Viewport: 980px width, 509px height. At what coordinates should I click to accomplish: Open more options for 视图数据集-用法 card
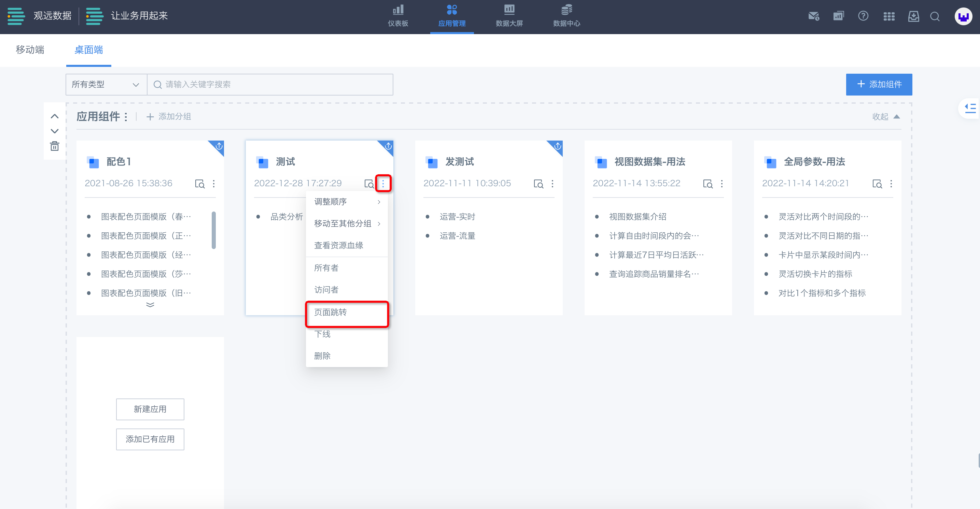pyautogui.click(x=722, y=184)
